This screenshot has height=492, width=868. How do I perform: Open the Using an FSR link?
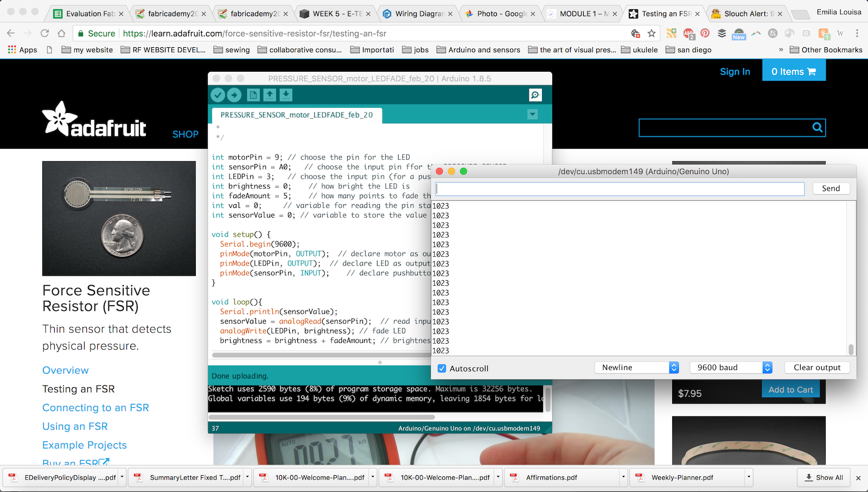[x=75, y=426]
